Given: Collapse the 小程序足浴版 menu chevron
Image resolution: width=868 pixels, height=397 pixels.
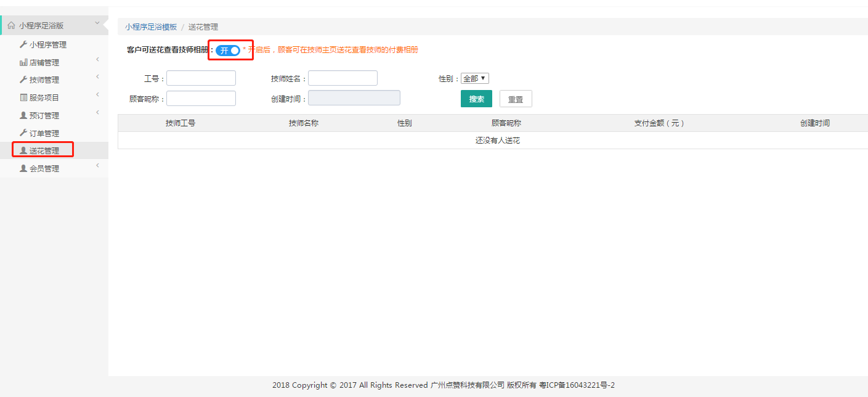Looking at the screenshot, I should click(97, 23).
